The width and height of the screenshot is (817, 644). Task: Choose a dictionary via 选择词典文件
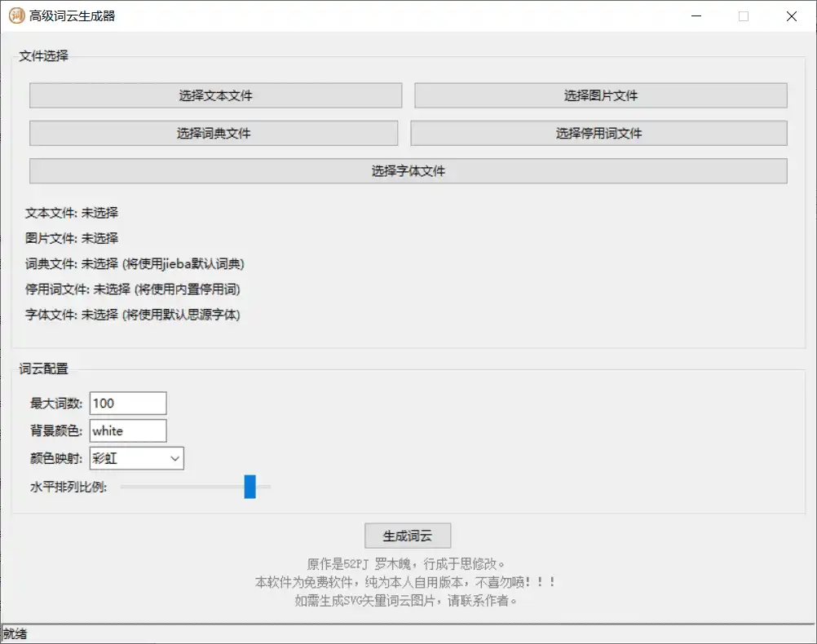(214, 134)
